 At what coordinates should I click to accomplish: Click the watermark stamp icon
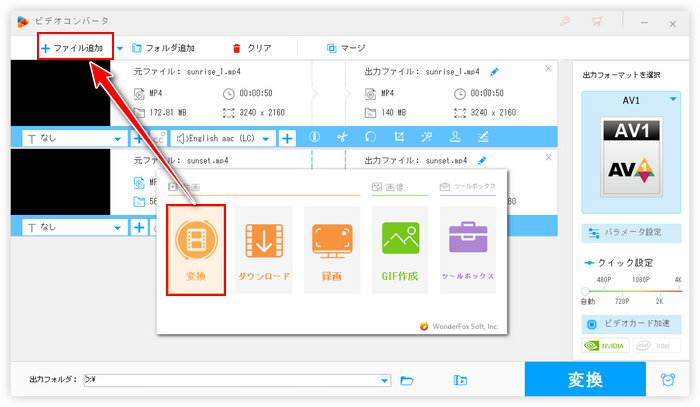coord(455,138)
